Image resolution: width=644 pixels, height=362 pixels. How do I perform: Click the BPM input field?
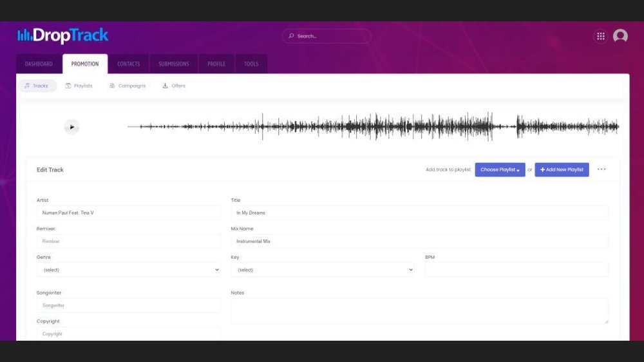(516, 270)
